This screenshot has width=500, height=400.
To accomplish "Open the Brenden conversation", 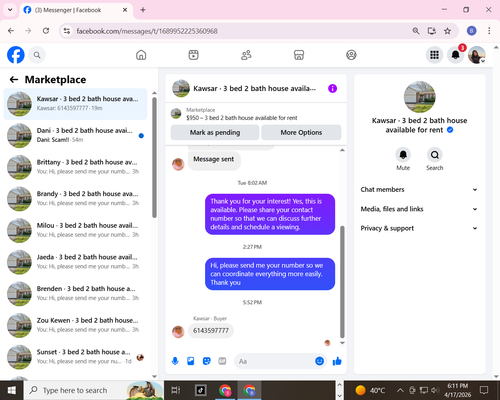I will (x=75, y=294).
